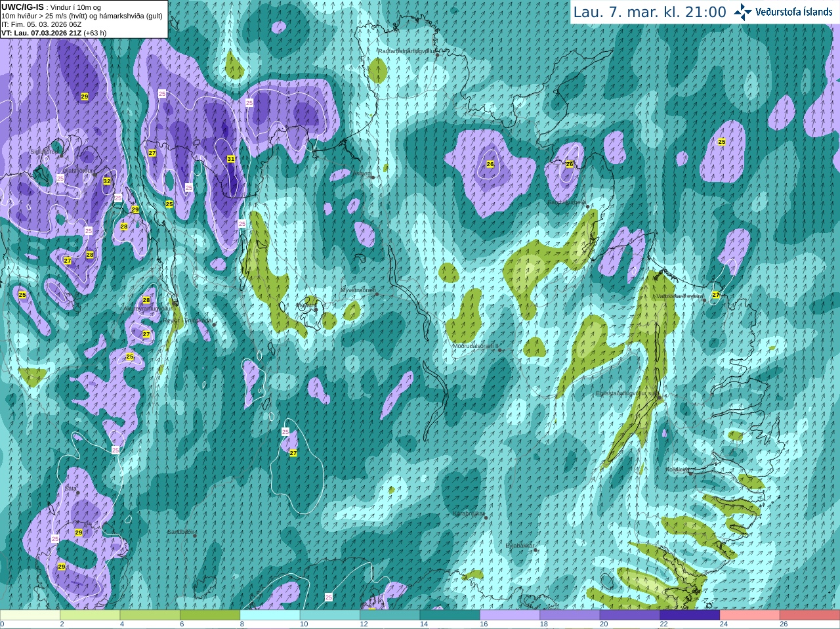Screen dimensions: 840x629
Task: Click the yellow gust label 32
Action: click(x=107, y=182)
